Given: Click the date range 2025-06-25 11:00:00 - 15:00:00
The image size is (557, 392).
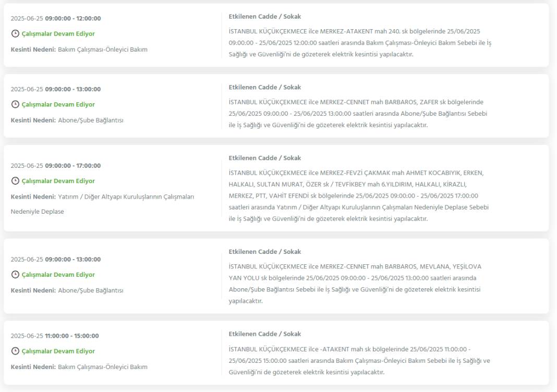Looking at the screenshot, I should point(55,336).
